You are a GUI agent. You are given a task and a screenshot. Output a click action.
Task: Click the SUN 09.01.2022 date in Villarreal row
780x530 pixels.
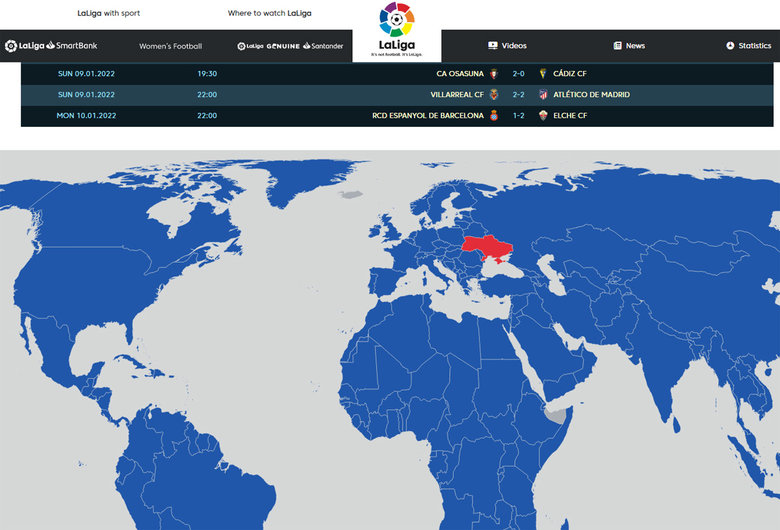[86, 95]
